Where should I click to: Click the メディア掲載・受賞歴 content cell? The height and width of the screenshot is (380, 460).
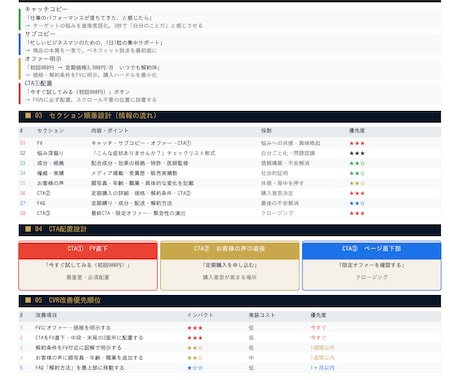pos(134,173)
